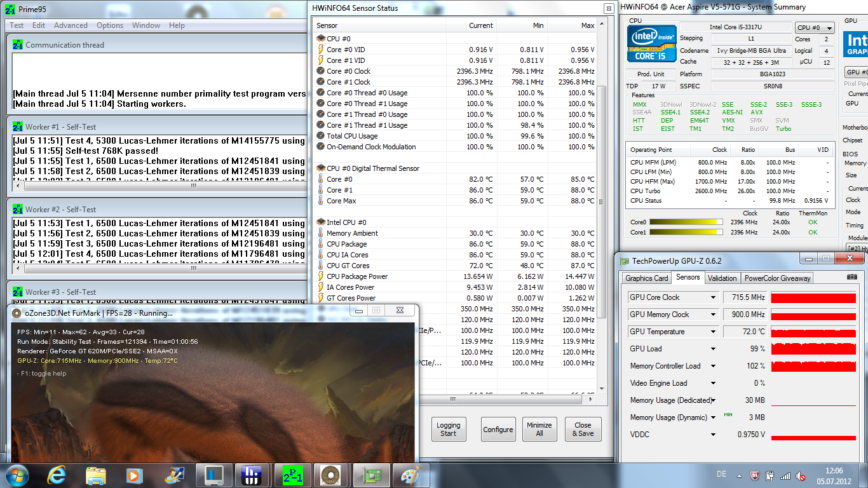Click CPU #0 chip icon in sensor list
This screenshot has height=488, width=868.
[321, 39]
